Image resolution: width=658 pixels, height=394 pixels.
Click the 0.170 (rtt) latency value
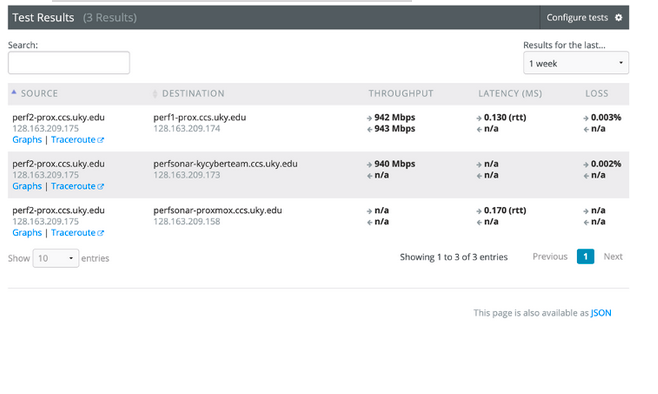[505, 211]
